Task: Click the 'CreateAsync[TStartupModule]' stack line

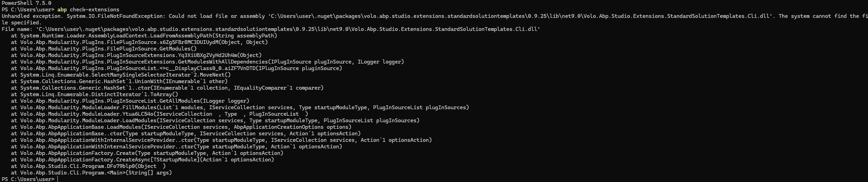Action: [142, 159]
